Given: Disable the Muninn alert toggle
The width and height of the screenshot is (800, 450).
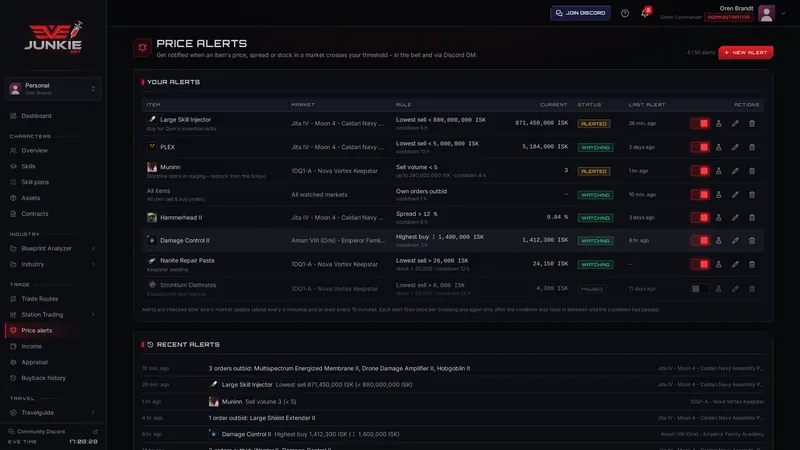Looking at the screenshot, I should (x=699, y=171).
